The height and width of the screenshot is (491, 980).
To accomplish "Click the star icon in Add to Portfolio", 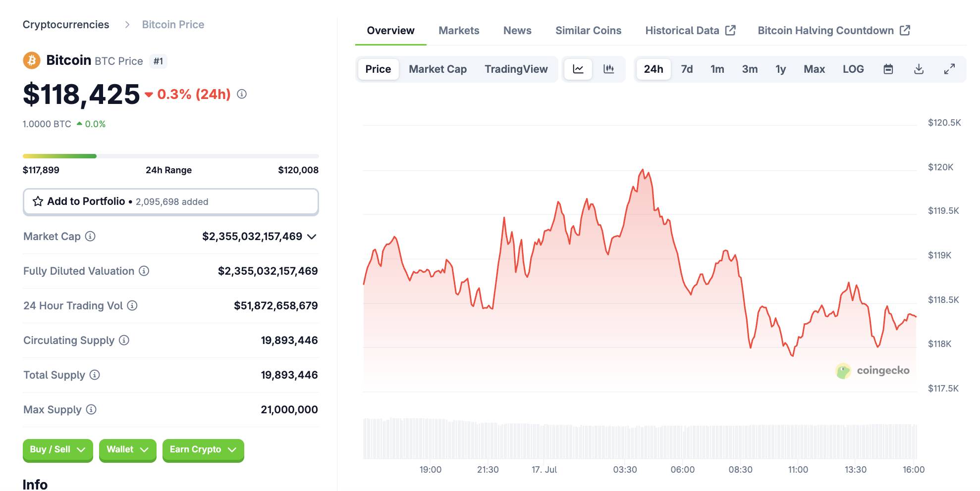I will [x=38, y=201].
